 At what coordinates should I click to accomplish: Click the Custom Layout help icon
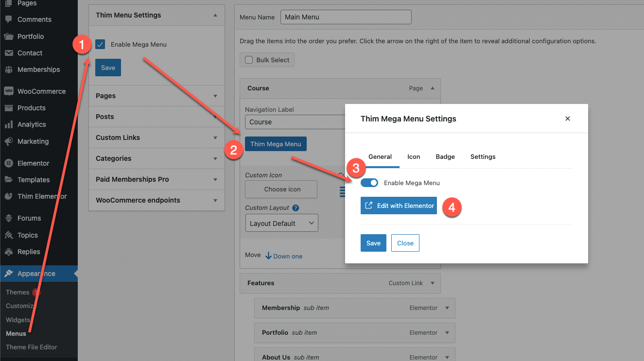coord(296,208)
